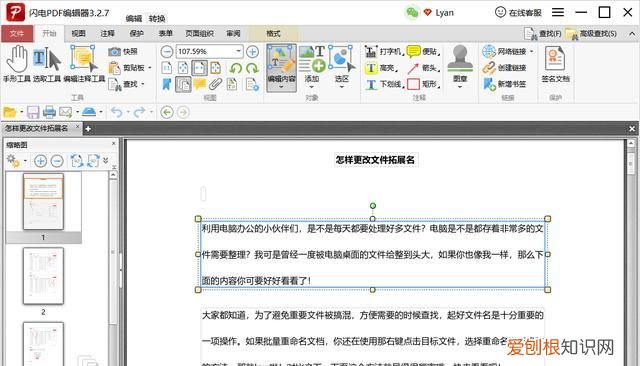Click the Typewriter (打字机) tool
640x366 pixels.
pos(384,51)
